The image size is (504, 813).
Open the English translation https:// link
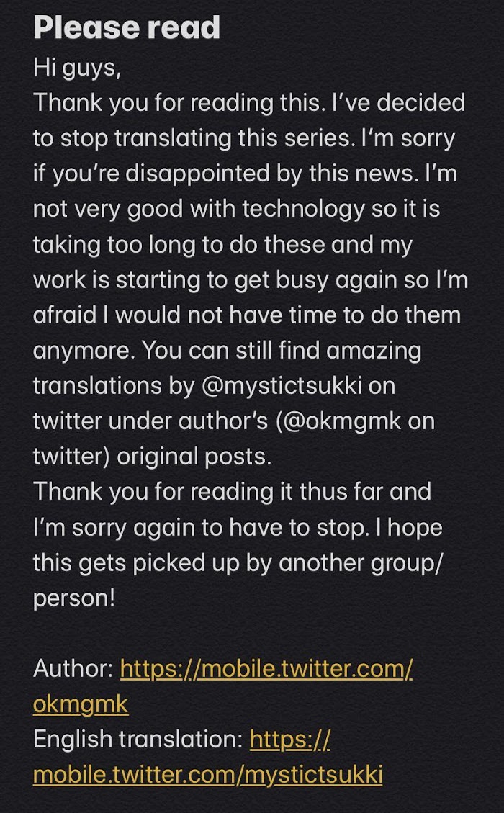(290, 740)
